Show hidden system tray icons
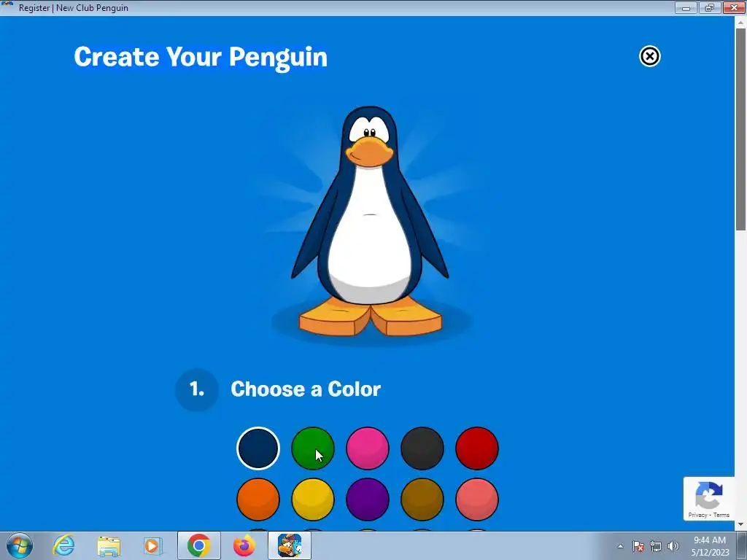This screenshot has height=560, width=747. [x=620, y=546]
